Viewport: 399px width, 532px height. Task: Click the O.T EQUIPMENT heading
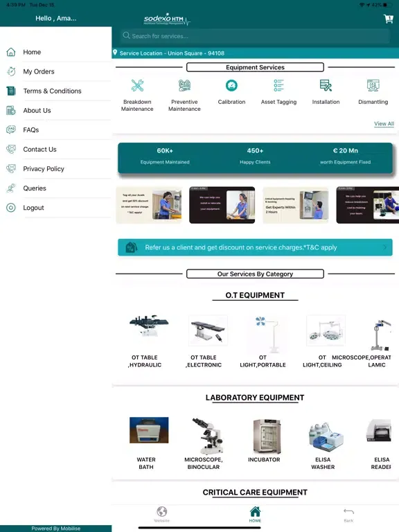(x=255, y=295)
